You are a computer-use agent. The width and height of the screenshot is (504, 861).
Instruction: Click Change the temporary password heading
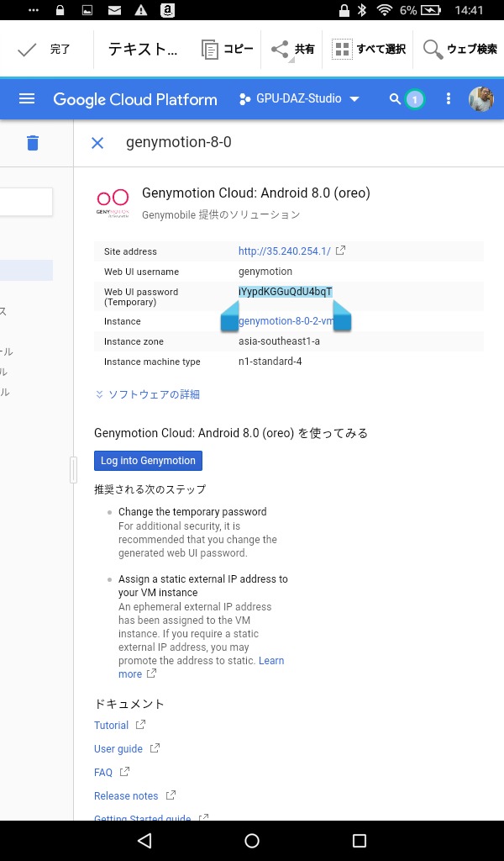tap(192, 512)
